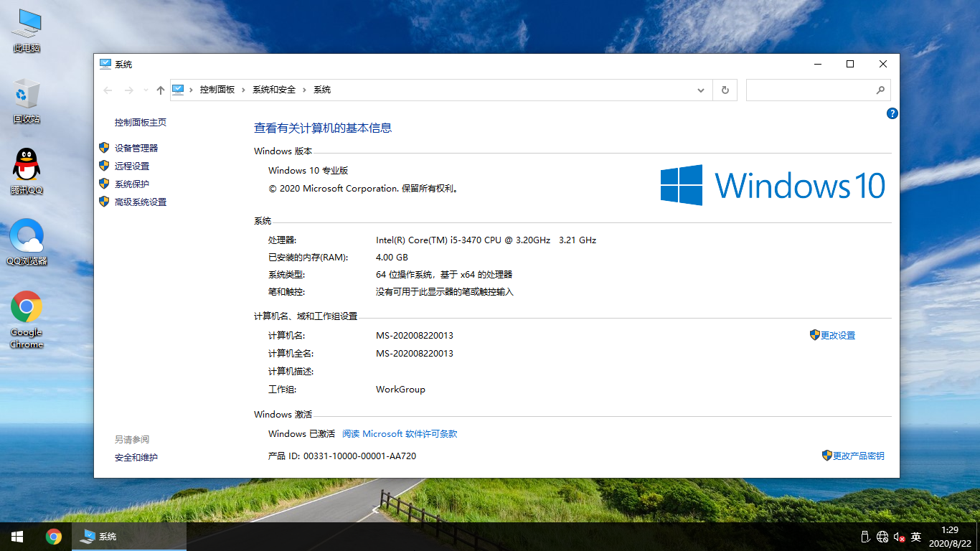Refresh the address bar view
The width and height of the screenshot is (980, 551).
[x=725, y=90]
